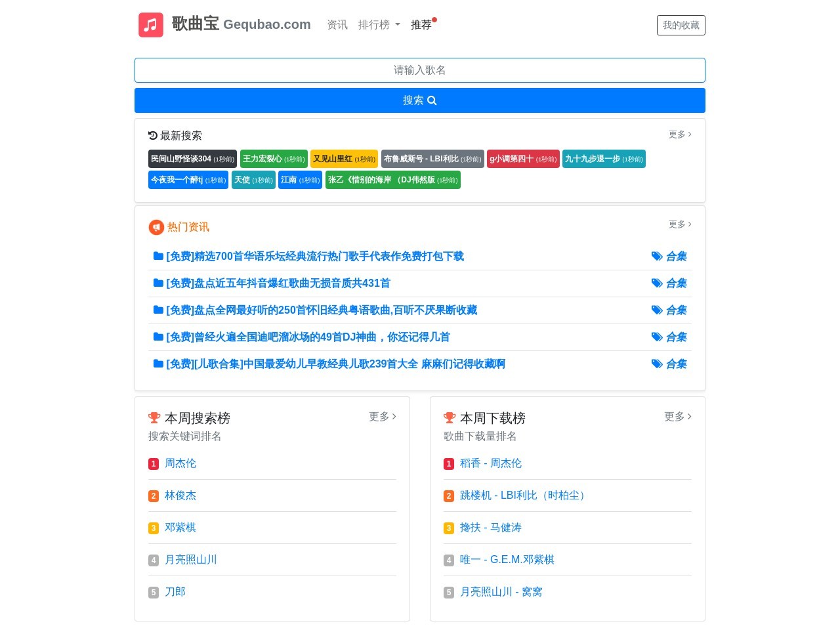
Task: Click 更多 chevron next to 最新搜索
Action: pyautogui.click(x=679, y=135)
